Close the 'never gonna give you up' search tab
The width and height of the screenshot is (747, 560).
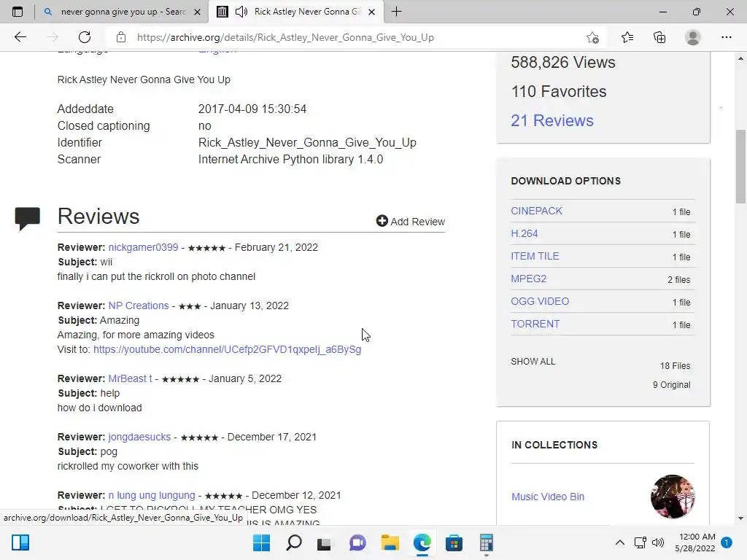point(197,12)
